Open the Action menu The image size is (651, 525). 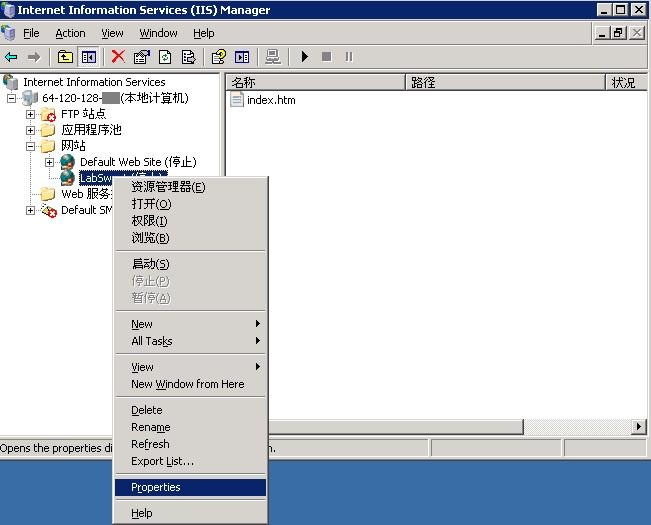click(x=71, y=33)
